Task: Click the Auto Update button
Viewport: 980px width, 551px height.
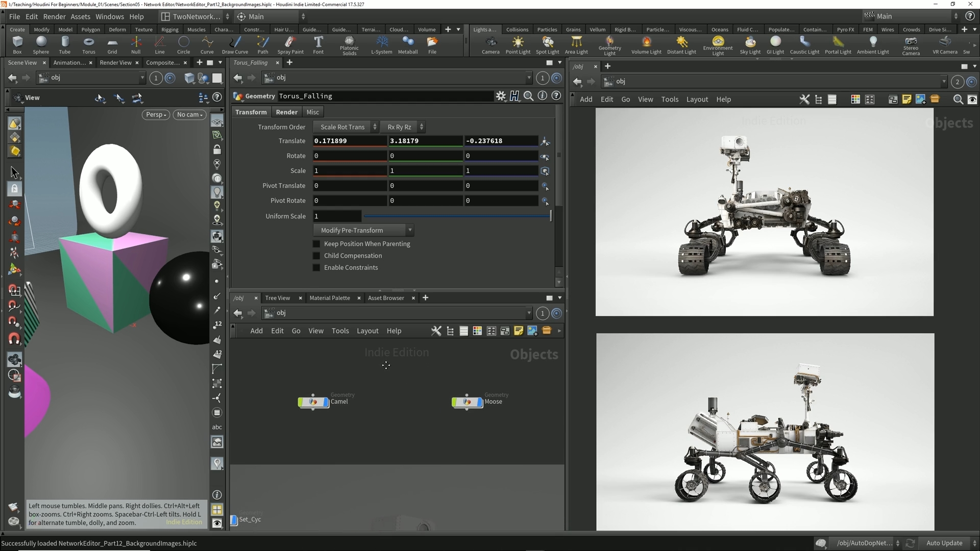Action: pyautogui.click(x=944, y=543)
